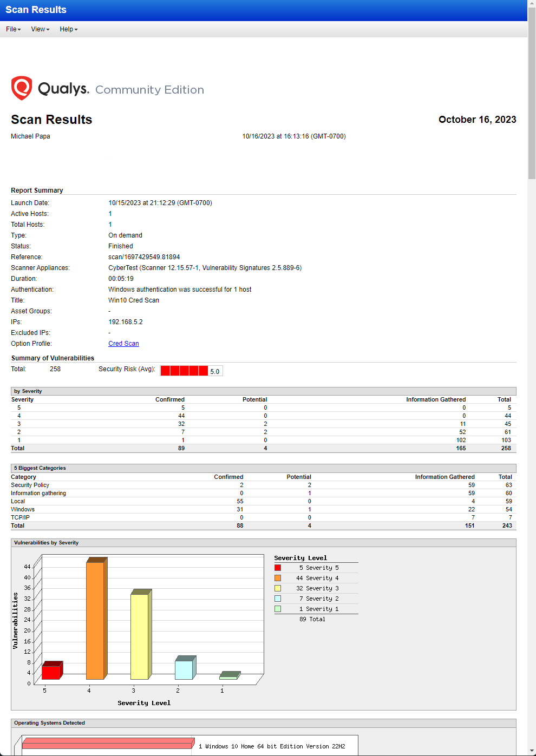Click the scrollbar up arrow
The image size is (536, 756).
pyautogui.click(x=532, y=4)
